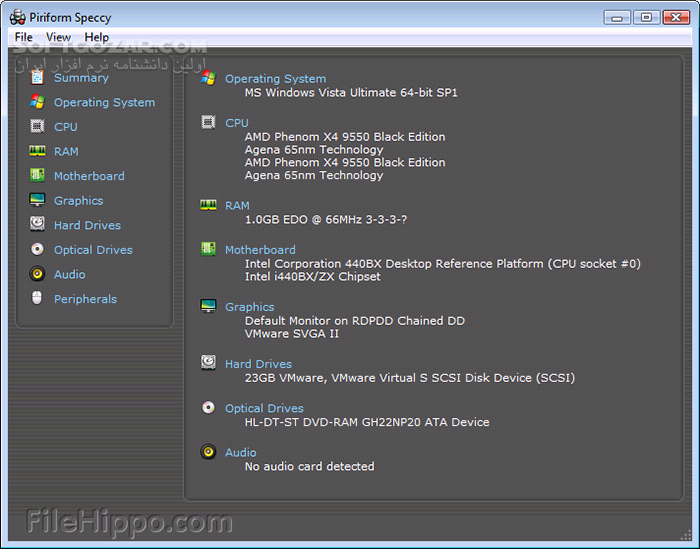Click 'Default Monitor on RDPDD Chained DD' text
Image resolution: width=700 pixels, height=549 pixels.
355,320
